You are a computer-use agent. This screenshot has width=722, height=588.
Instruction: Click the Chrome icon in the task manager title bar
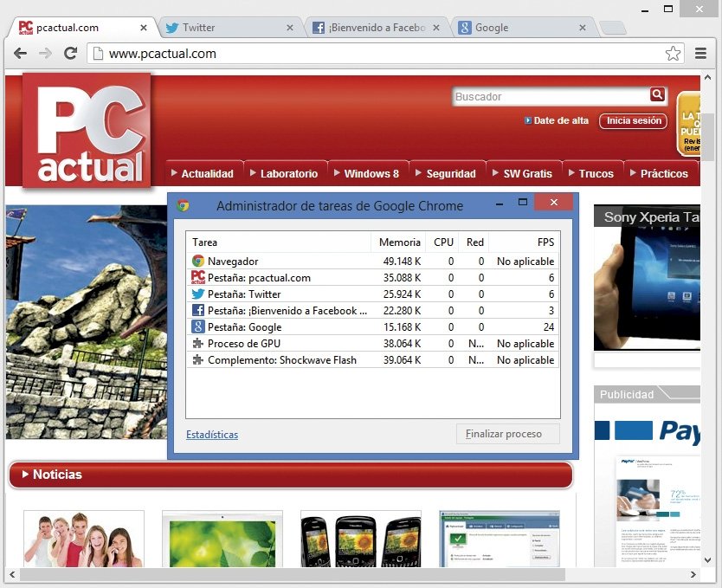[x=184, y=205]
